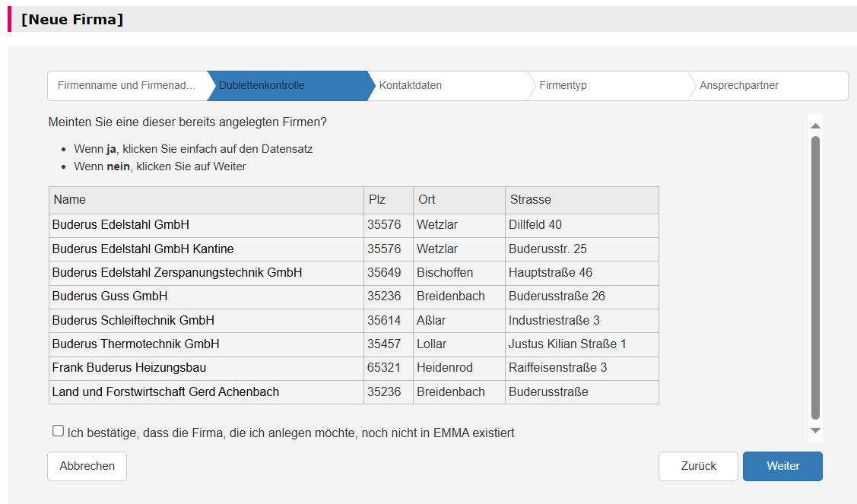857x504 pixels.
Task: Click the address Raiffeisenstraße 3
Action: 558,368
